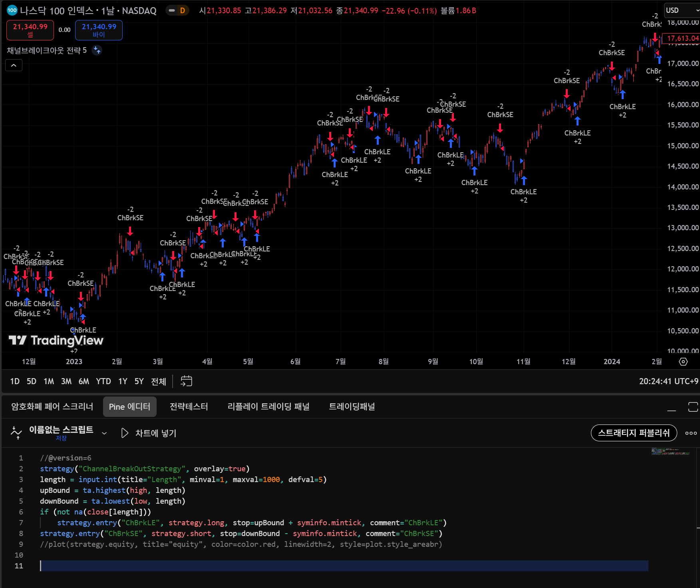The width and height of the screenshot is (700, 588).
Task: Click Publish Strategy button
Action: point(634,433)
